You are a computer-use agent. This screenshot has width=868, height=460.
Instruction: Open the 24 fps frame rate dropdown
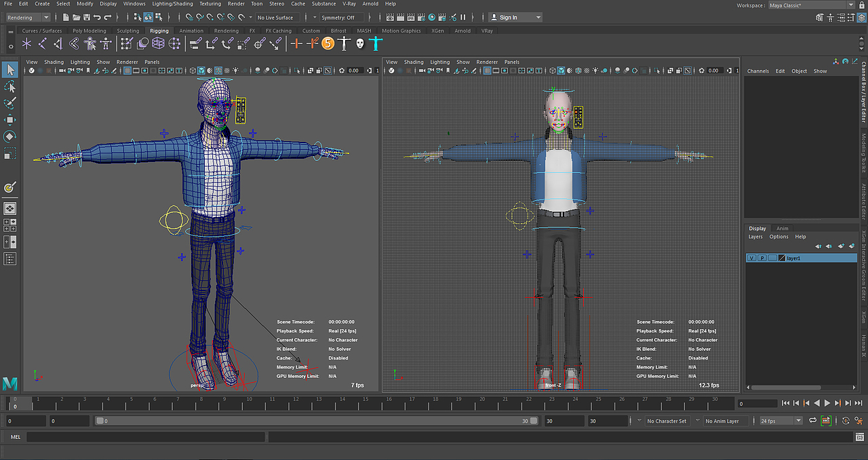781,421
